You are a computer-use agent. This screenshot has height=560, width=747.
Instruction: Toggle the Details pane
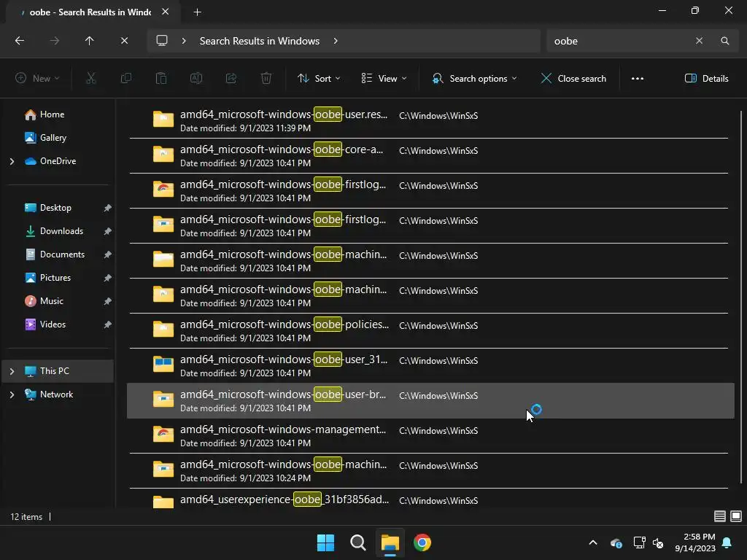[706, 79]
